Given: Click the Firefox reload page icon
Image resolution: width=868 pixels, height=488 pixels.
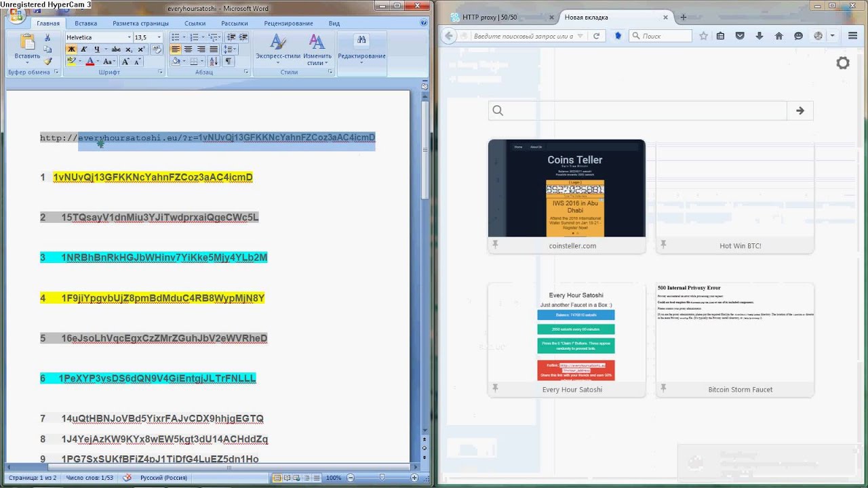Looking at the screenshot, I should coord(597,36).
